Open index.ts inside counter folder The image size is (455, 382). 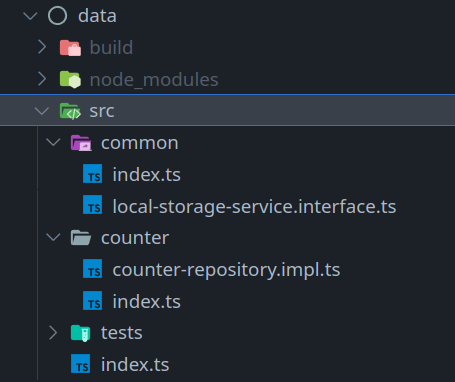[147, 302]
